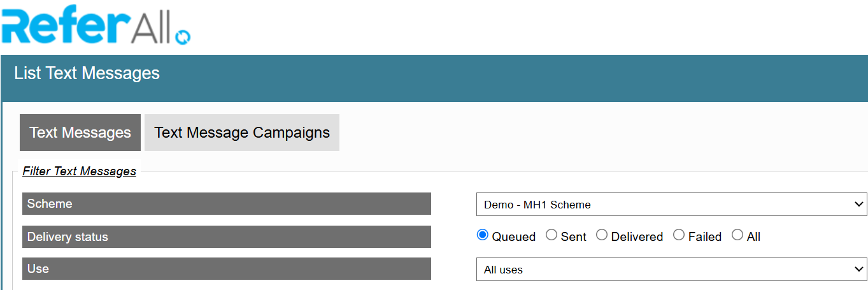Click the grey Use field label
868x290 pixels.
[227, 268]
